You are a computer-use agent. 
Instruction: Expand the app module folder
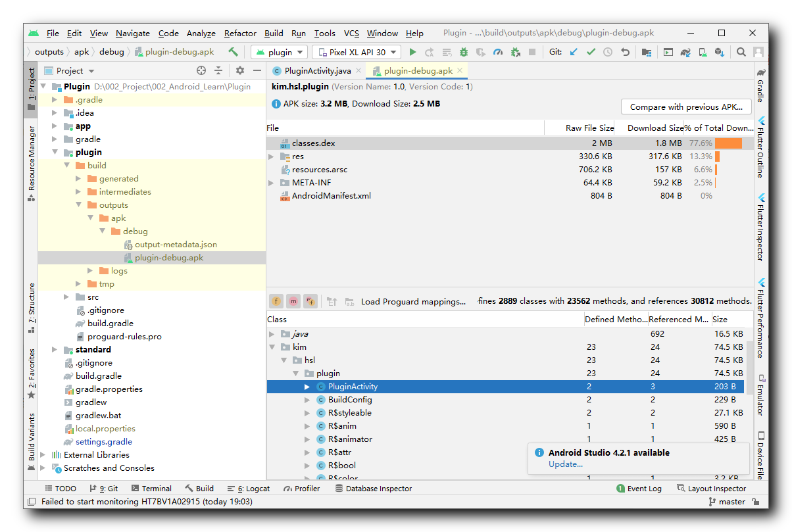[55, 126]
